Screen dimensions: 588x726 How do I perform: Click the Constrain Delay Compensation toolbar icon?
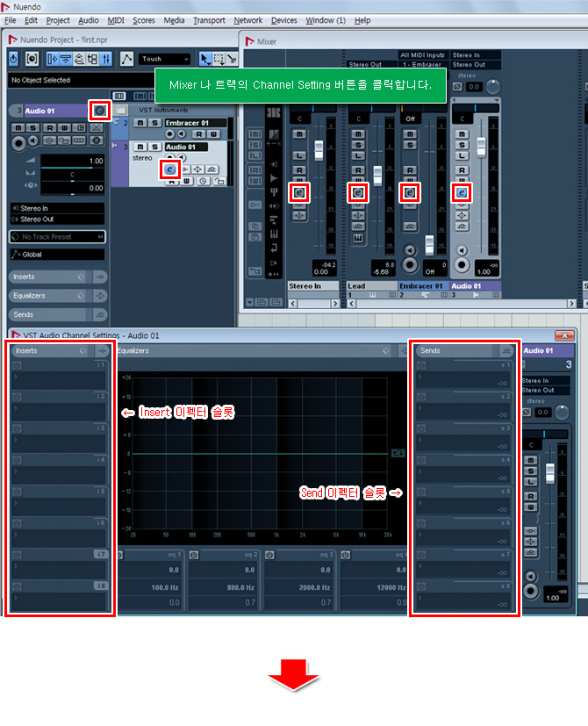(32, 59)
